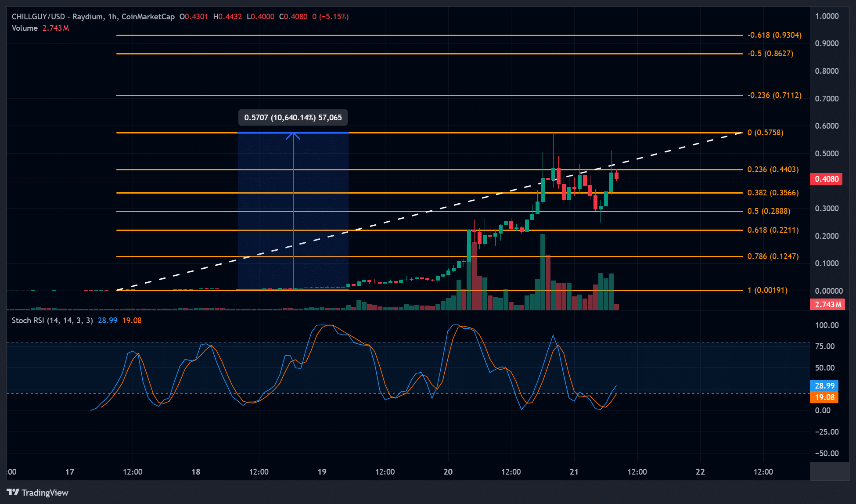Click the orange Stoch RSI value tag 19.08
The width and height of the screenshot is (856, 504).
click(824, 397)
